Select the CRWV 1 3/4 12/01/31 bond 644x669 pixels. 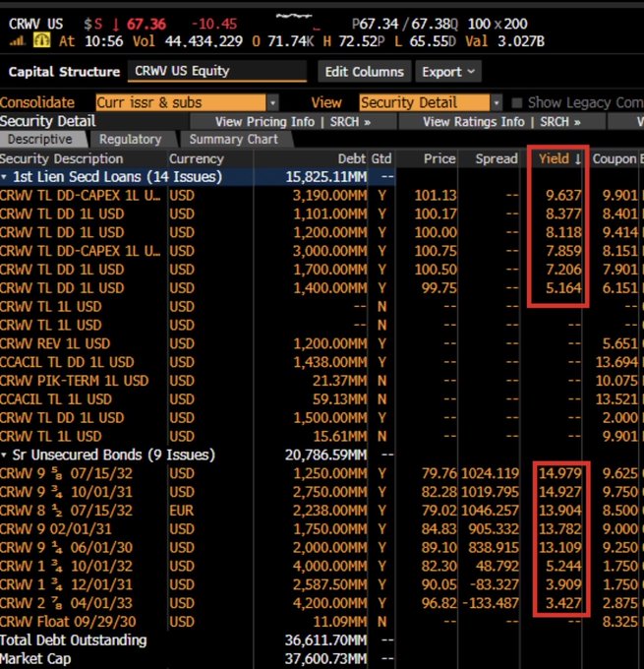pyautogui.click(x=322, y=585)
